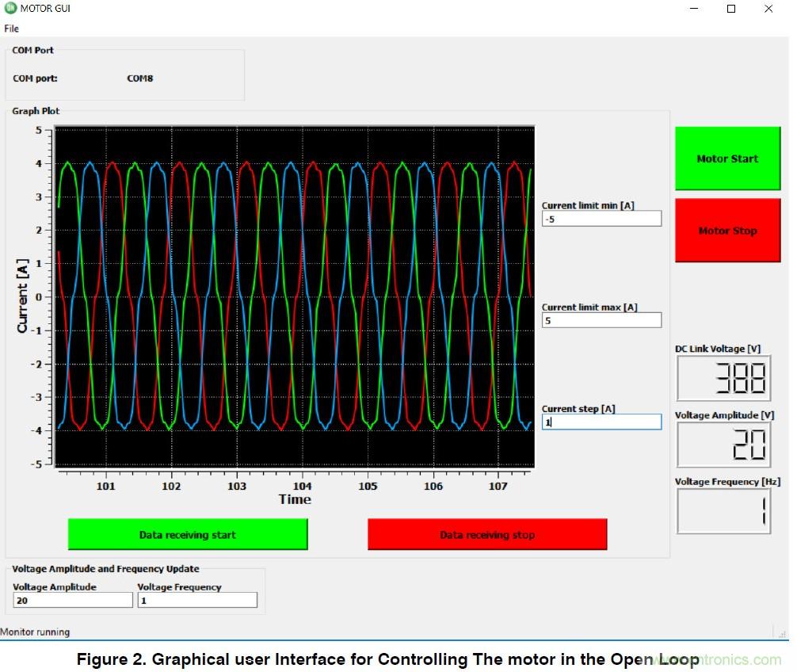Click the Voltage Frequency LCD display showing 1

coord(723,511)
